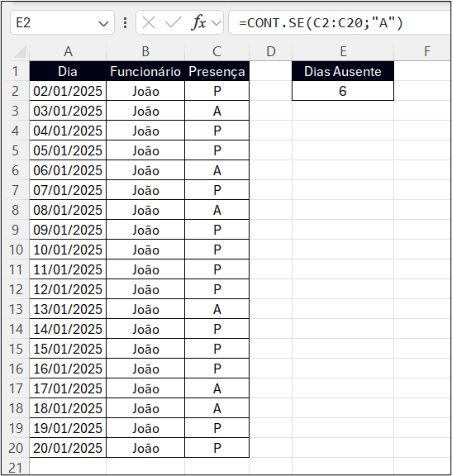Select column A header
This screenshot has height=476, width=452.
(x=68, y=51)
